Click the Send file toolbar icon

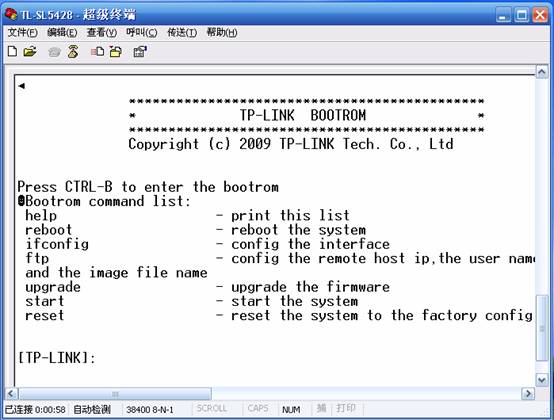pyautogui.click(x=98, y=52)
